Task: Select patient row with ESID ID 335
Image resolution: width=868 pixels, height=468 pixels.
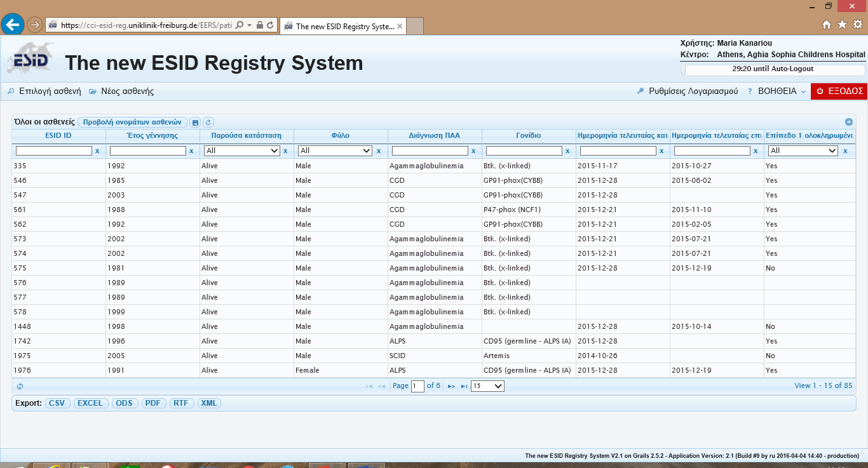Action: (433, 166)
